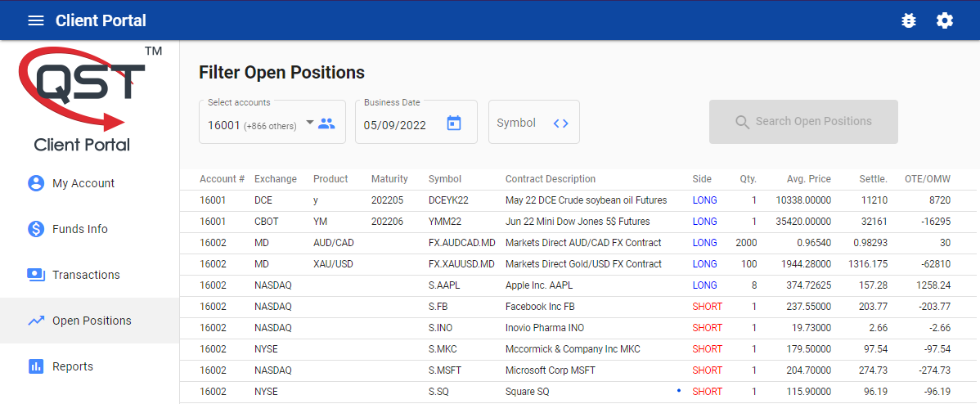Click the S.MSFT symbol cell
The width and height of the screenshot is (980, 404).
click(x=447, y=370)
